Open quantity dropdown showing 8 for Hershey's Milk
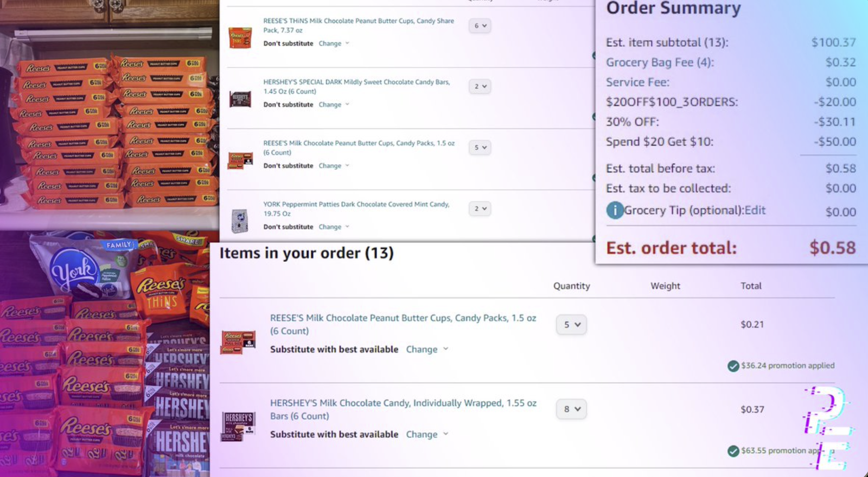 click(x=571, y=409)
